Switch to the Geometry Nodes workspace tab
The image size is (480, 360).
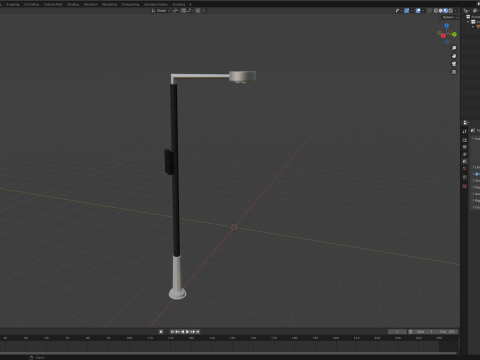point(156,4)
